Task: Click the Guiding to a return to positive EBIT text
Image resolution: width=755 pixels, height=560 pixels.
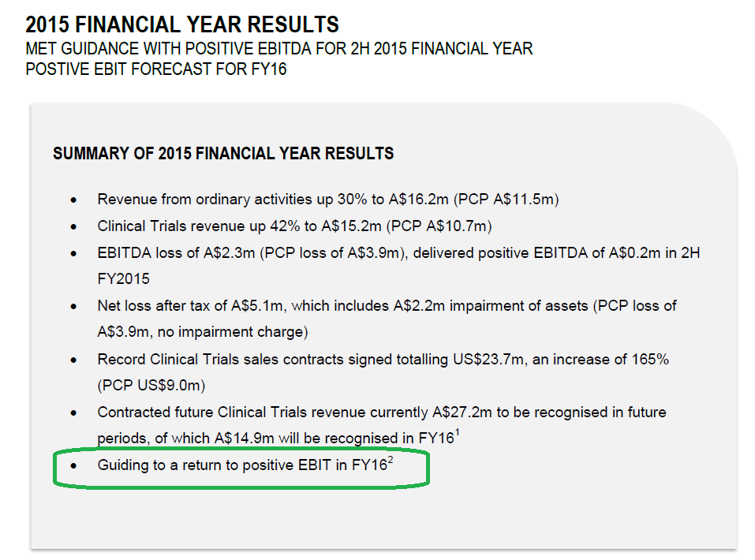Action: pos(243,465)
